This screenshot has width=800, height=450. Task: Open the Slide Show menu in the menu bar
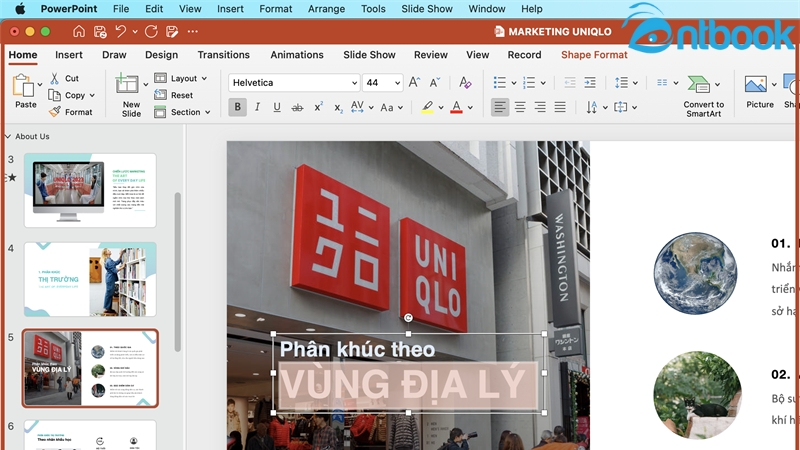click(427, 9)
